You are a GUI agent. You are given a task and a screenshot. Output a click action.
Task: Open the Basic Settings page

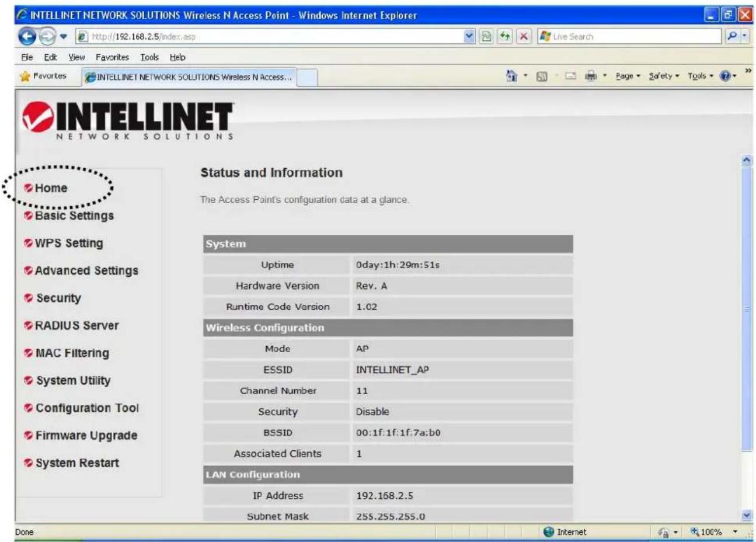pyautogui.click(x=74, y=216)
